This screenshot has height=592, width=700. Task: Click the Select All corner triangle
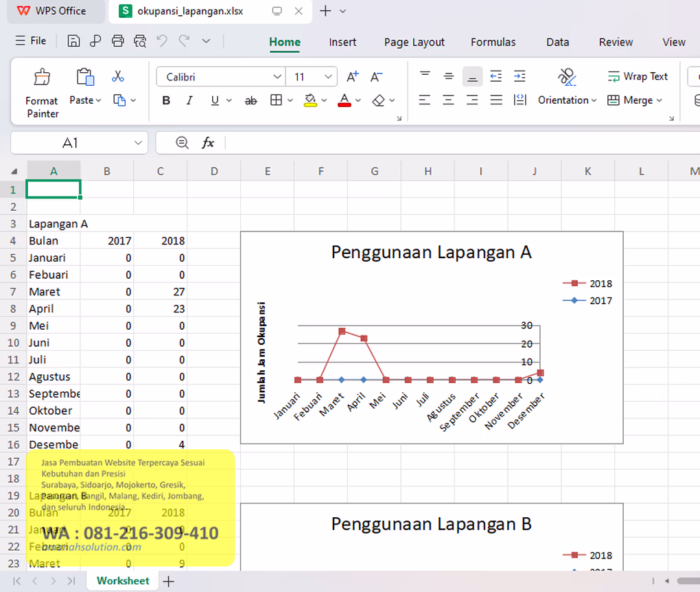pyautogui.click(x=14, y=171)
